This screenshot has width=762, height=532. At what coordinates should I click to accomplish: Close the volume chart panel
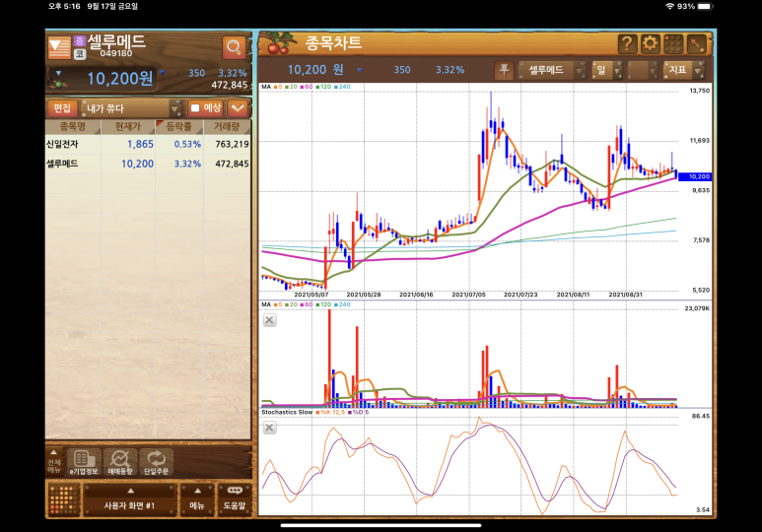[x=270, y=320]
